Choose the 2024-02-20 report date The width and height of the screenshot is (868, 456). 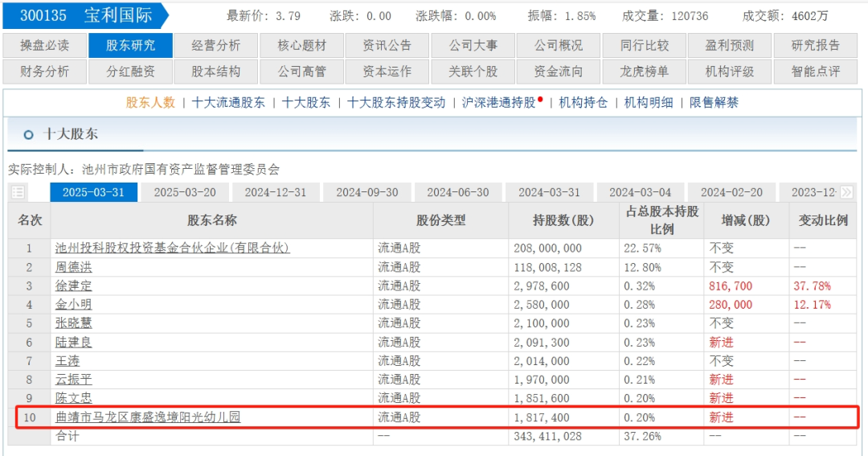pyautogui.click(x=731, y=192)
